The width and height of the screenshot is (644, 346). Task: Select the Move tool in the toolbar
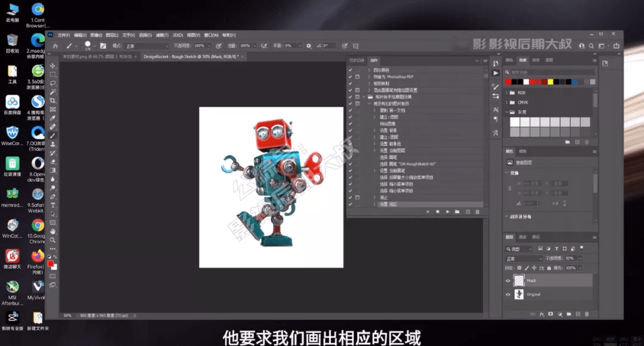click(52, 66)
